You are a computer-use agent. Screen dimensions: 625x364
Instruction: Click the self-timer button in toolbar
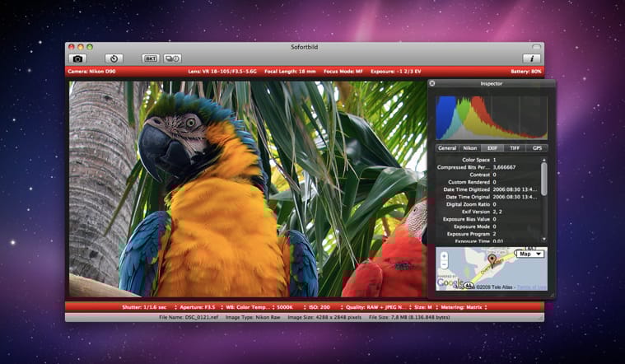click(x=114, y=58)
